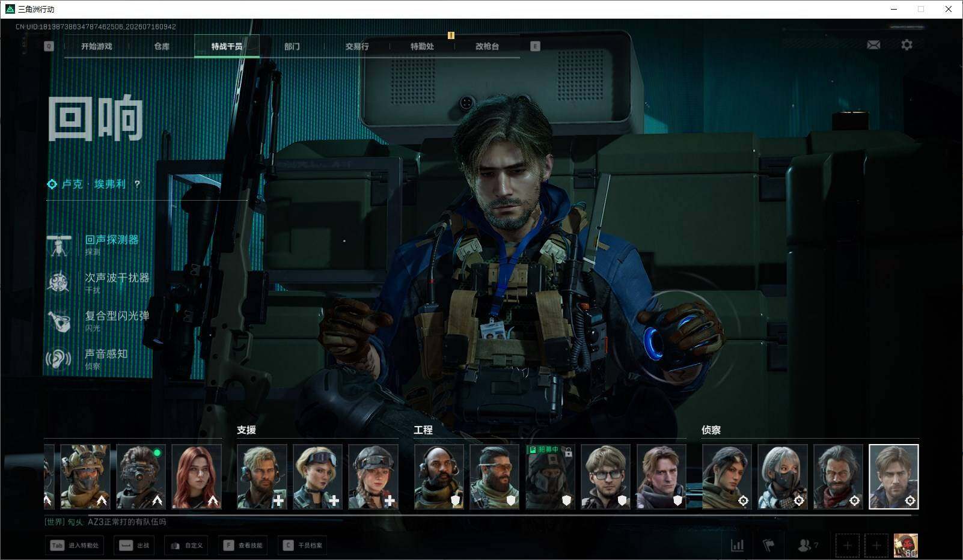Click the 侦察 category heading
This screenshot has height=560, width=963.
click(711, 430)
